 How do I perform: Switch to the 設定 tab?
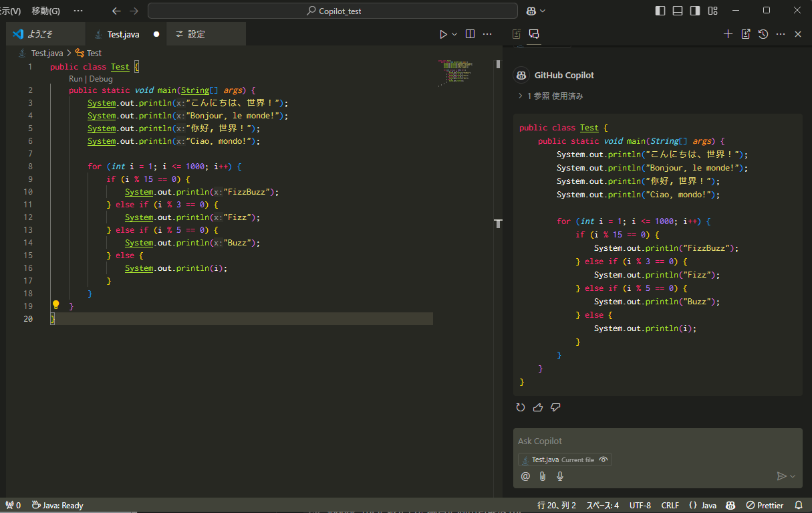[x=196, y=34]
